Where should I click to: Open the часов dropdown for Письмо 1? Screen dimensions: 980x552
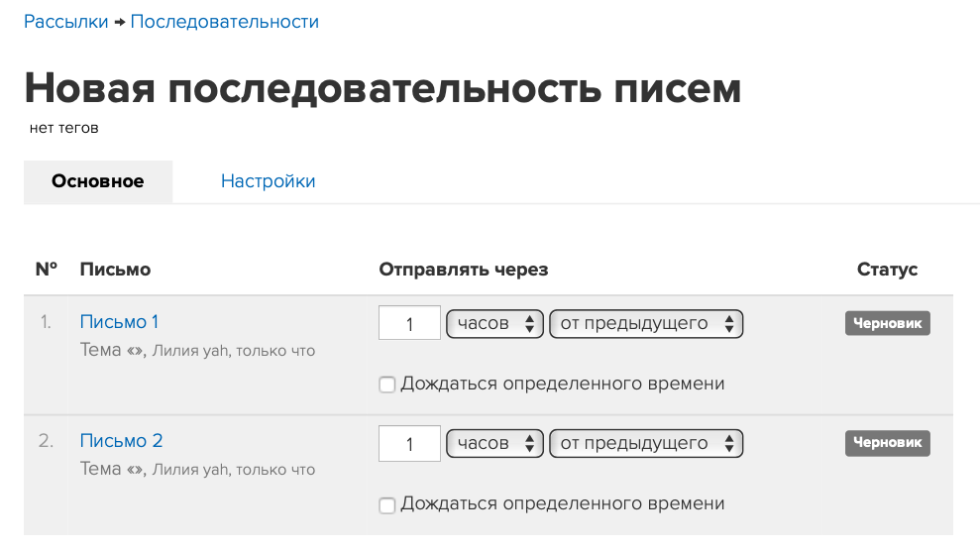[x=494, y=323]
